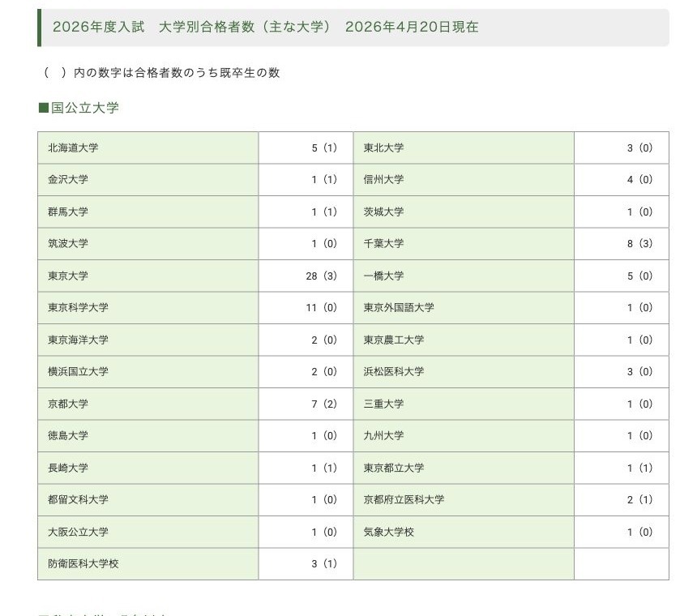Click the 京都府立医科大学 row label
This screenshot has width=697, height=616.
pos(404,499)
